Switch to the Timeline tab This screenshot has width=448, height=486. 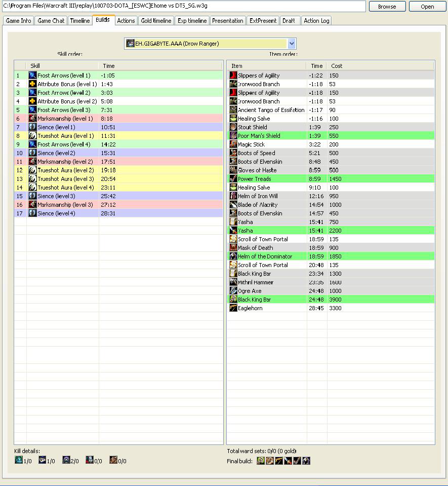(x=80, y=21)
